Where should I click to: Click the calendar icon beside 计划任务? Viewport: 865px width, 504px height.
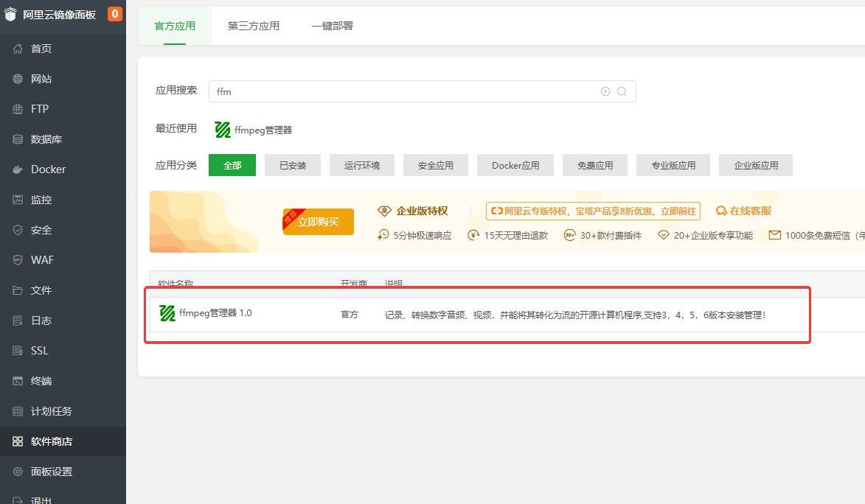(x=18, y=411)
